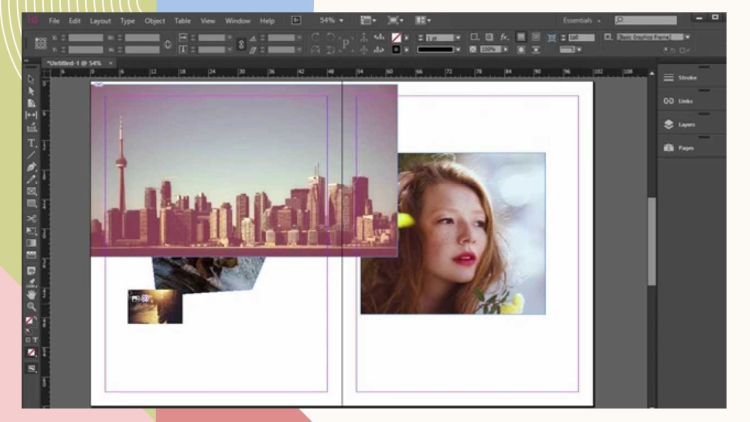The height and width of the screenshot is (422, 750).
Task: Open the Layout menu
Action: 100,20
